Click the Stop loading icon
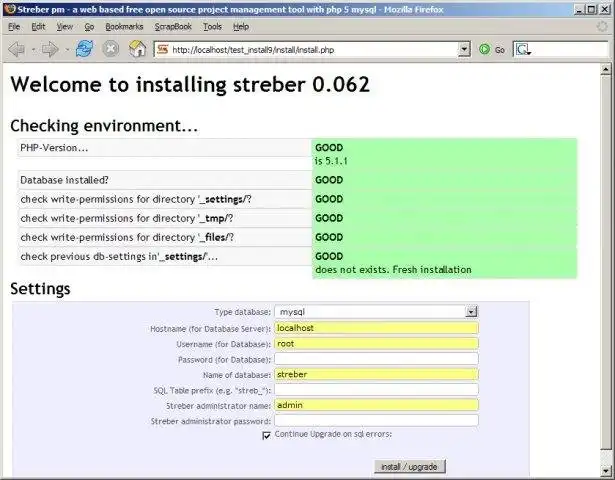 [x=111, y=49]
